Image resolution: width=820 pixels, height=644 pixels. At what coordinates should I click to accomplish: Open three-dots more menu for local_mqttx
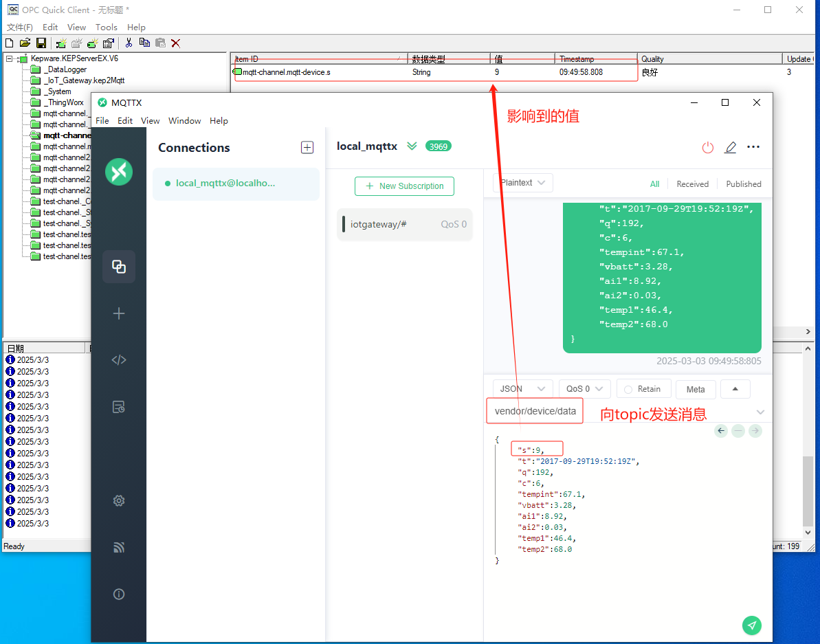(753, 147)
